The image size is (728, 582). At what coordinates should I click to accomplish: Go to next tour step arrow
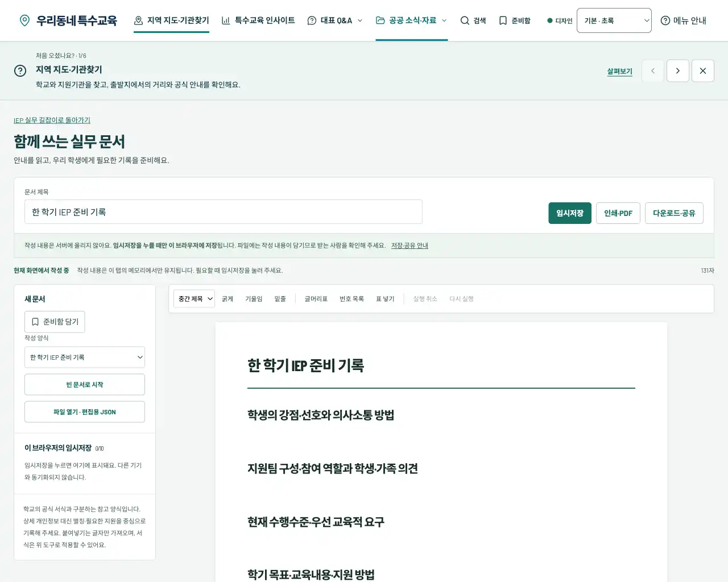coord(678,71)
